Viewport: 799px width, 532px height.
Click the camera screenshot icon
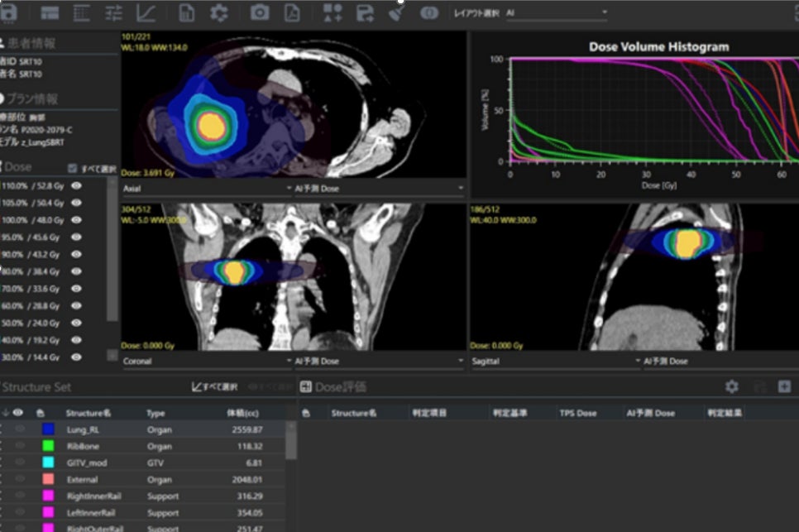click(x=260, y=12)
